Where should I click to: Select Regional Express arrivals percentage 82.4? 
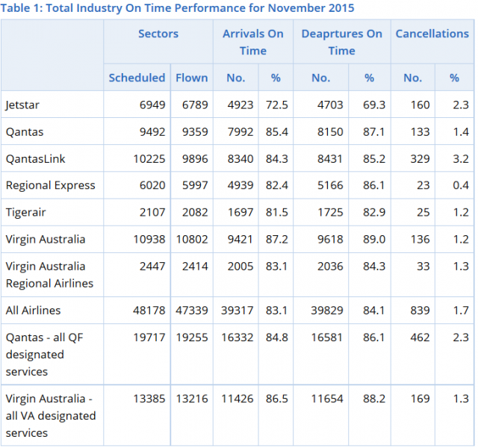coord(277,185)
